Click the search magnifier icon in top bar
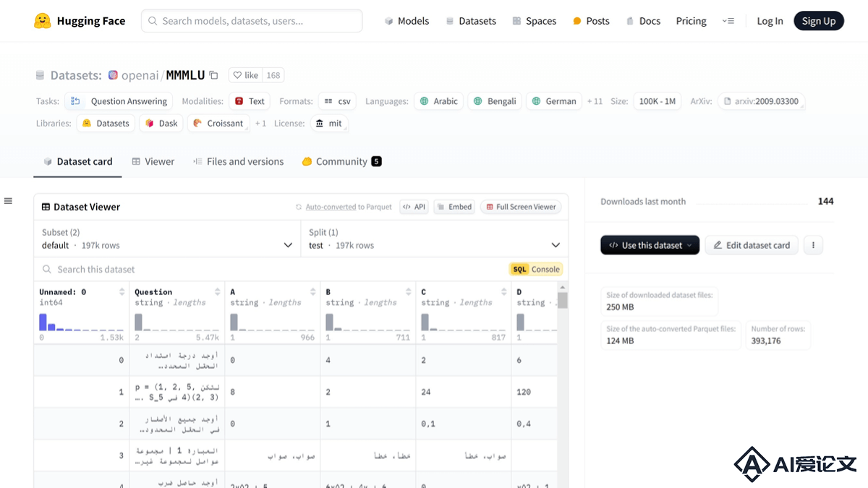The height and width of the screenshot is (488, 868). point(153,21)
